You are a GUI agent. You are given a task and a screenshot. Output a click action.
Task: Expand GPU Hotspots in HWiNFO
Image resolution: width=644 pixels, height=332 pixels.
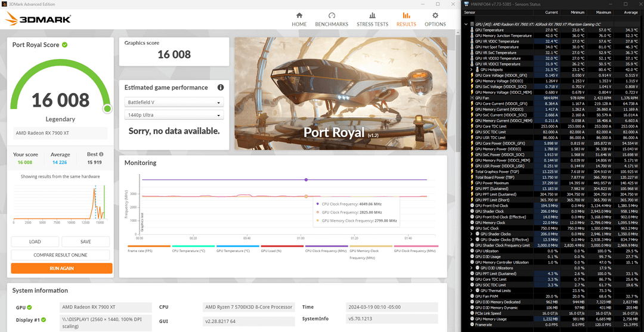click(472, 70)
